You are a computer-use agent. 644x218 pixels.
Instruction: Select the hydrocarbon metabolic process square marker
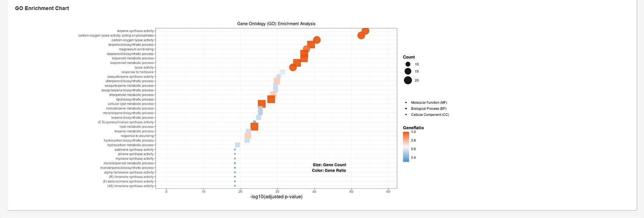click(x=238, y=145)
